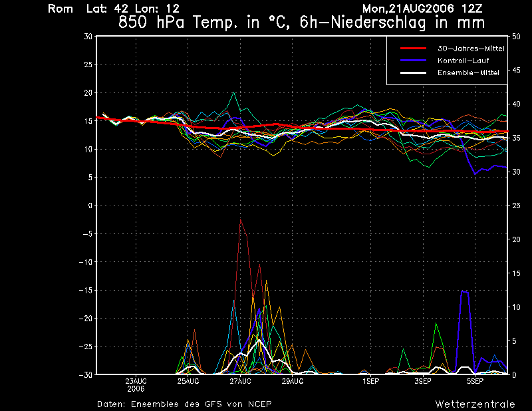Select the Kontroll-Lauf legend label
The image size is (532, 411).
463,61
